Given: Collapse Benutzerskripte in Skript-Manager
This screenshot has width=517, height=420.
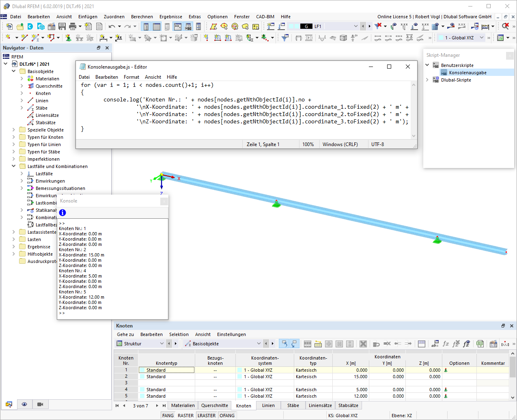Looking at the screenshot, I should [427, 65].
